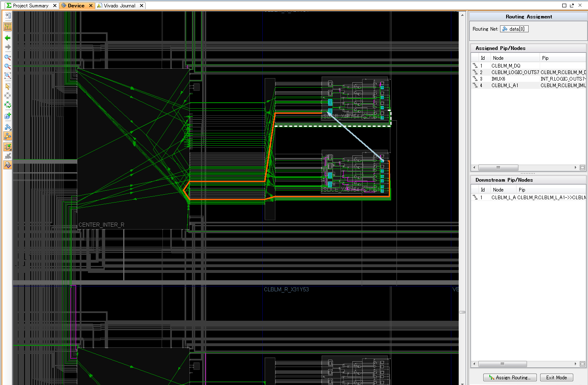Click the Autofit Selection crossed-arrows icon

[x=7, y=95]
